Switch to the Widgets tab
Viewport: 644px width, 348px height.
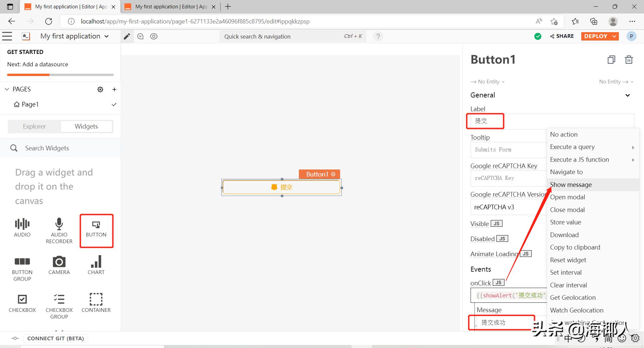[x=87, y=126]
